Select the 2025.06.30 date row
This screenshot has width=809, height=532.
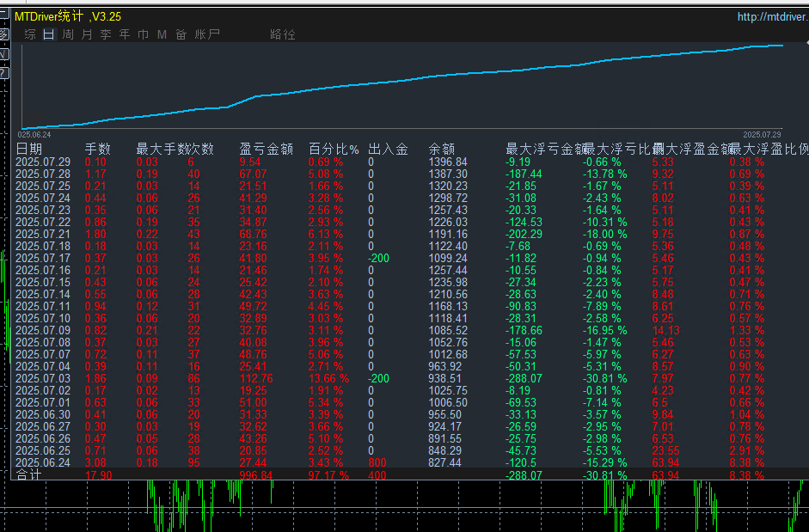[x=43, y=414]
